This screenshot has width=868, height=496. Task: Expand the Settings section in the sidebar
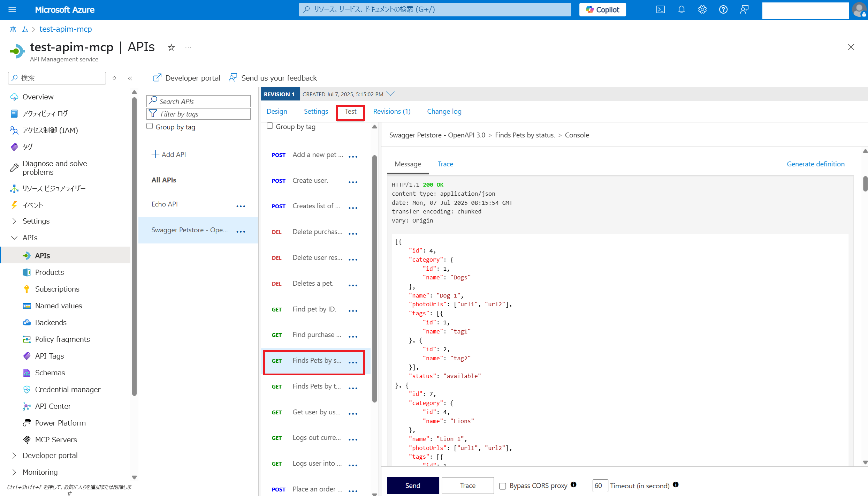click(14, 221)
